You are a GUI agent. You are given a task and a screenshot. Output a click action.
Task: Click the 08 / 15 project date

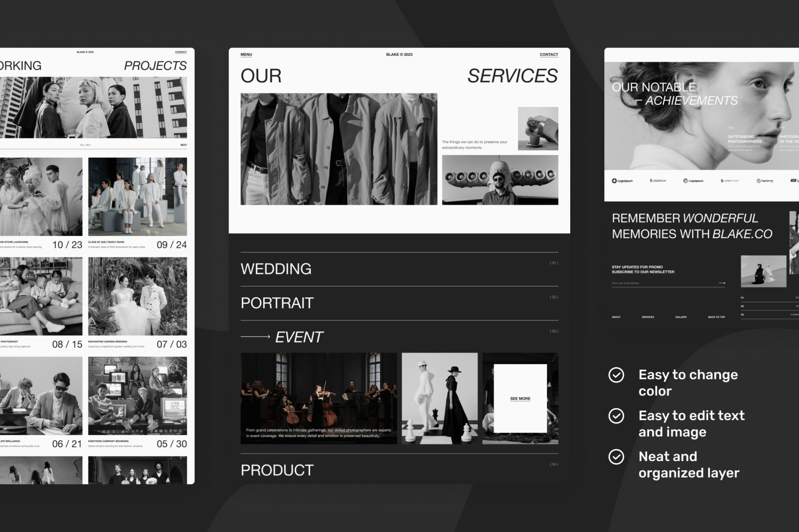[x=67, y=344]
